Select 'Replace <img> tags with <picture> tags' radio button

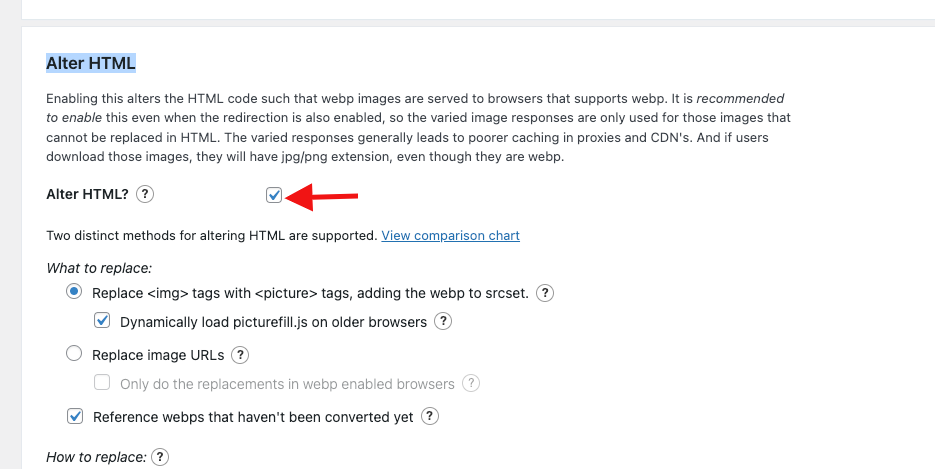point(74,291)
